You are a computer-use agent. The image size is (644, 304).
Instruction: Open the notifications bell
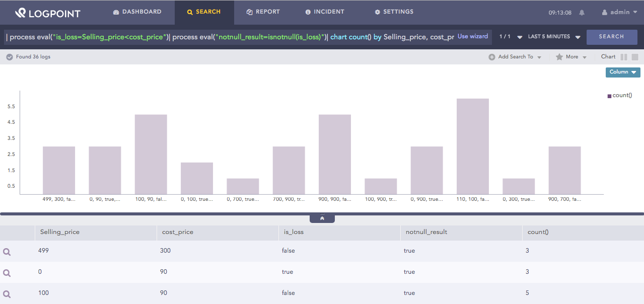pyautogui.click(x=582, y=13)
